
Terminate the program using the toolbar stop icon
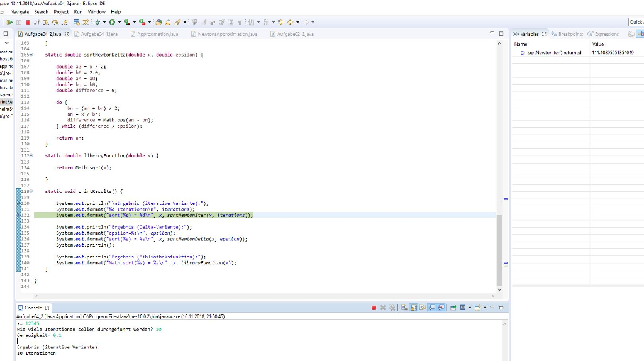[x=26, y=22]
